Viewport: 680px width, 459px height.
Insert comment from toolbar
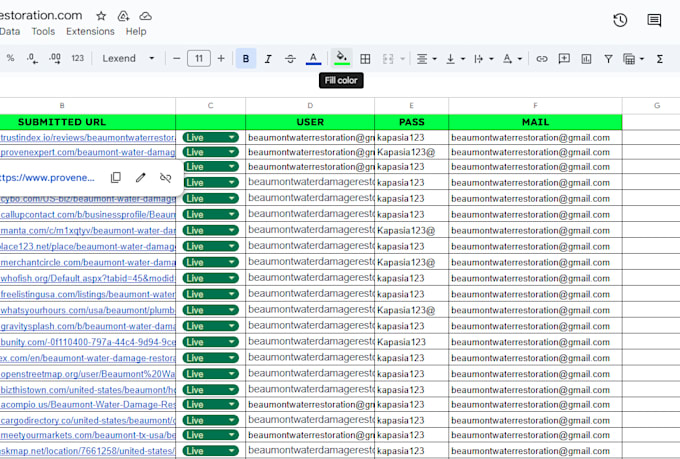tap(564, 59)
